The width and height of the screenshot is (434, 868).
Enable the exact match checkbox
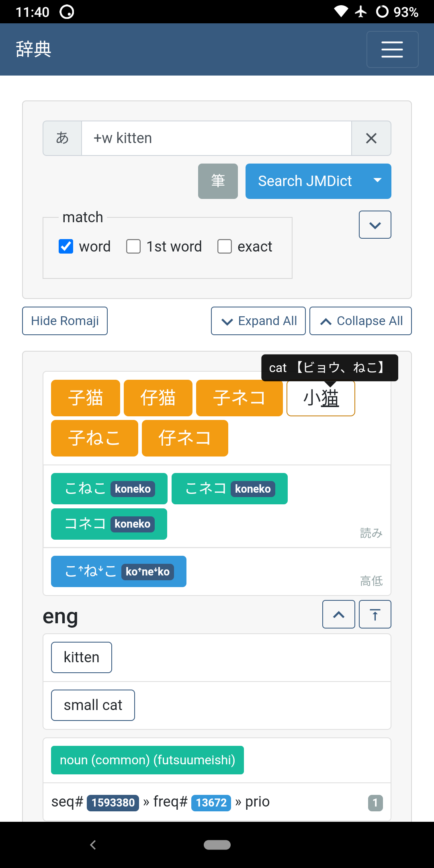(225, 246)
